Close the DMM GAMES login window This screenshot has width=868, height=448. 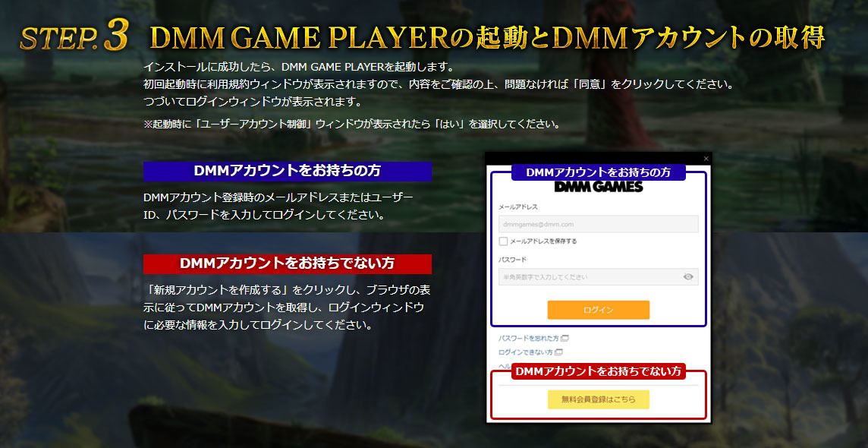706,159
